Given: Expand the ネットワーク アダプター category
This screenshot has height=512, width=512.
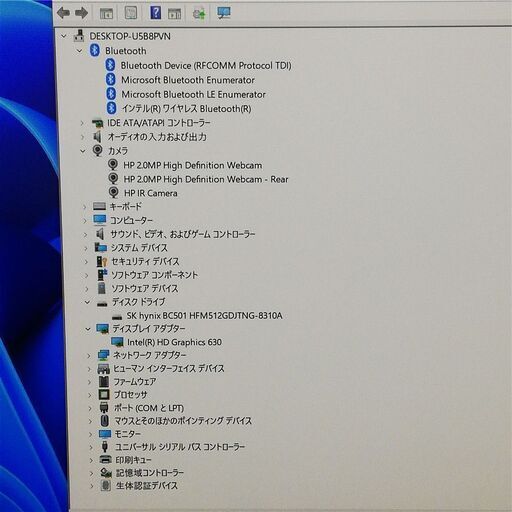Looking at the screenshot, I should pos(89,356).
